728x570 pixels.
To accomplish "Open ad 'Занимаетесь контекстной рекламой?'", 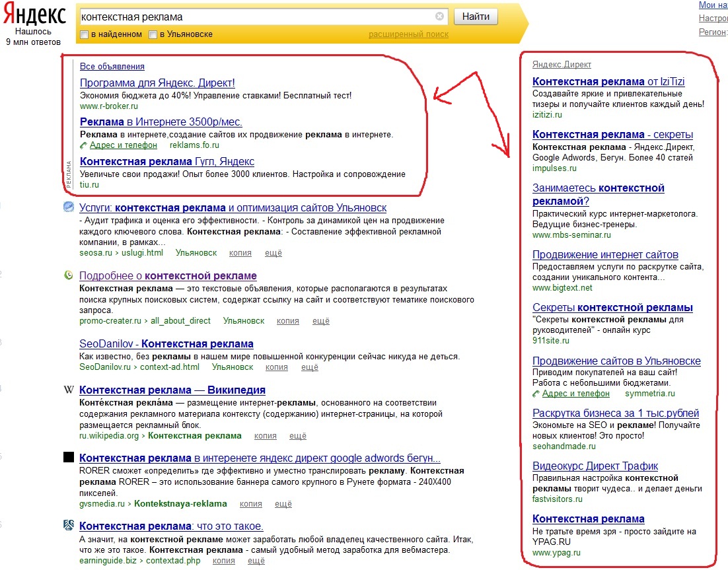I will pos(598,194).
